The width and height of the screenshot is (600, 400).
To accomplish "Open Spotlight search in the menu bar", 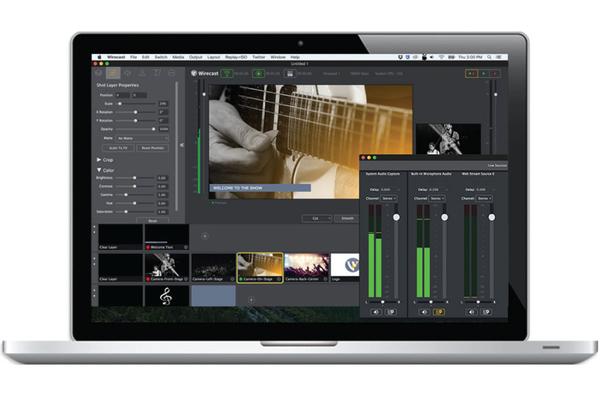I will (489, 57).
